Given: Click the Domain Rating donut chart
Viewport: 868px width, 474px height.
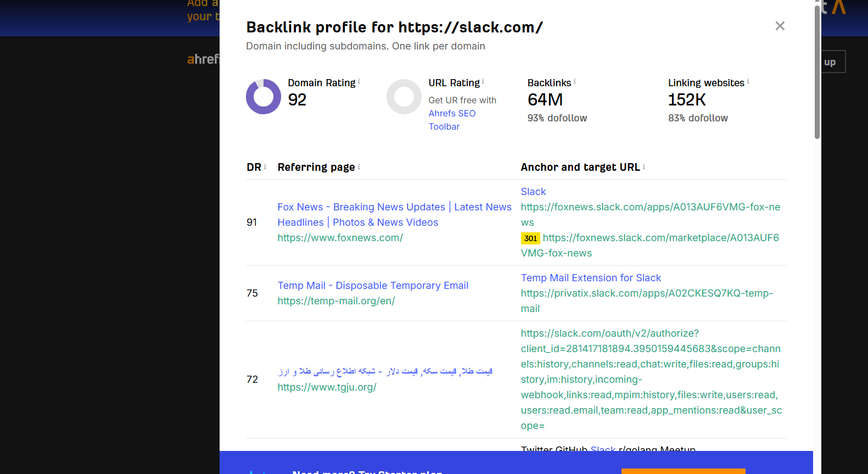Looking at the screenshot, I should click(264, 97).
